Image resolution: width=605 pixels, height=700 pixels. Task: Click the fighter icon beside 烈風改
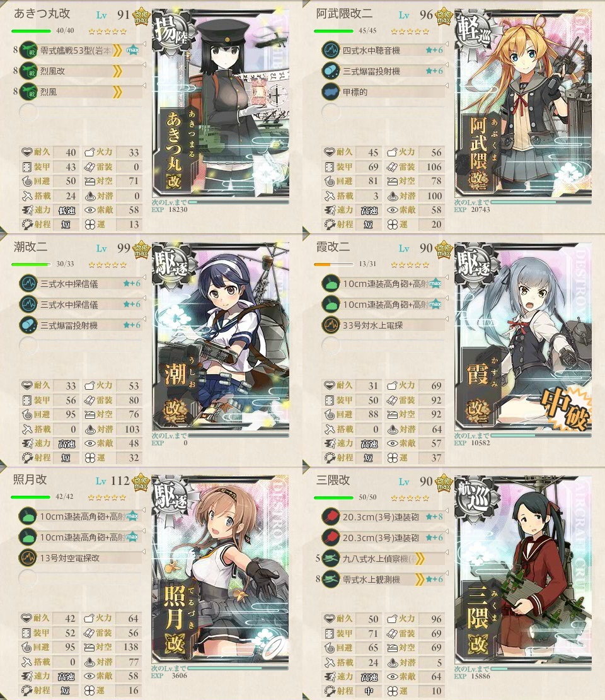pos(28,71)
